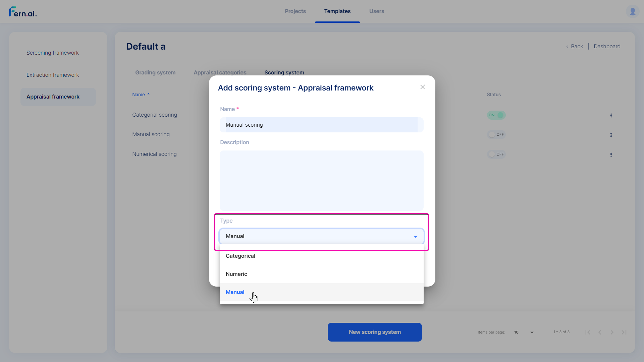Click the back arrow icon near Back button

pos(568,46)
